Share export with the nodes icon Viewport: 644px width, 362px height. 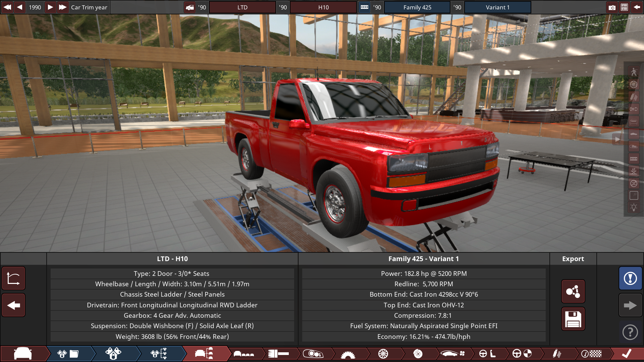point(573,291)
